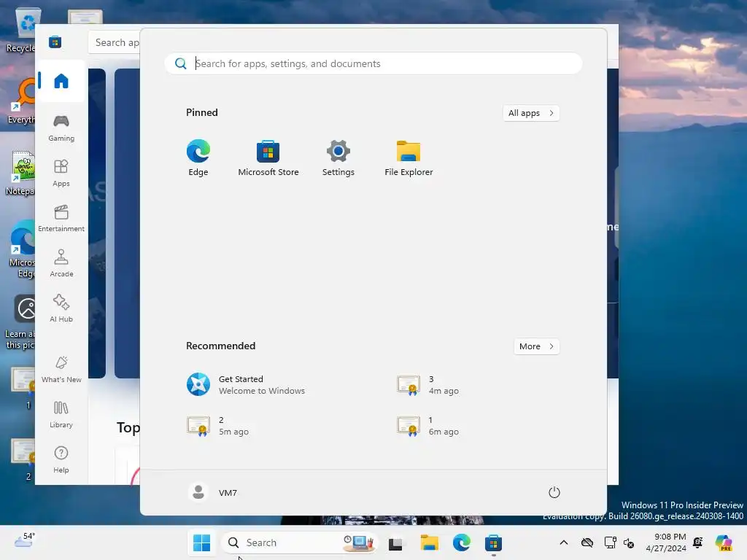Screen dimensions: 747x560
Task: Click the OneDrive cloud tray icon
Action: click(x=587, y=542)
